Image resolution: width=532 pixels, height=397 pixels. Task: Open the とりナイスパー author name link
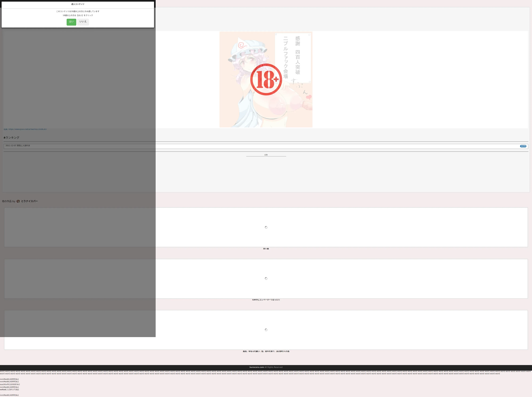tap(29, 201)
